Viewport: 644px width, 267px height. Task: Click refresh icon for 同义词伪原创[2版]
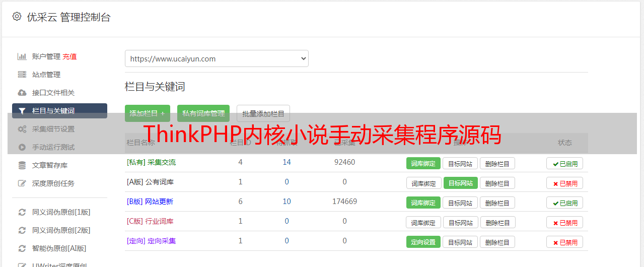[22, 230]
